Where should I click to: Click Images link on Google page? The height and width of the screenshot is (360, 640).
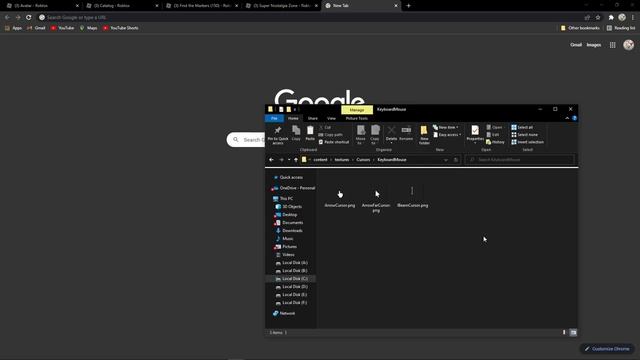pyautogui.click(x=594, y=45)
